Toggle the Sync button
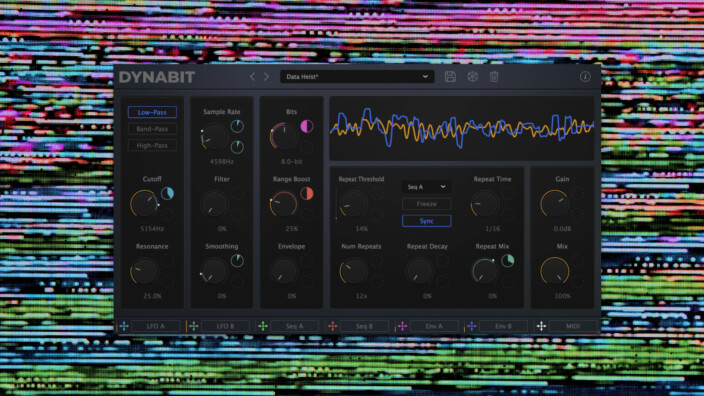Image resolution: width=704 pixels, height=396 pixels. point(427,221)
